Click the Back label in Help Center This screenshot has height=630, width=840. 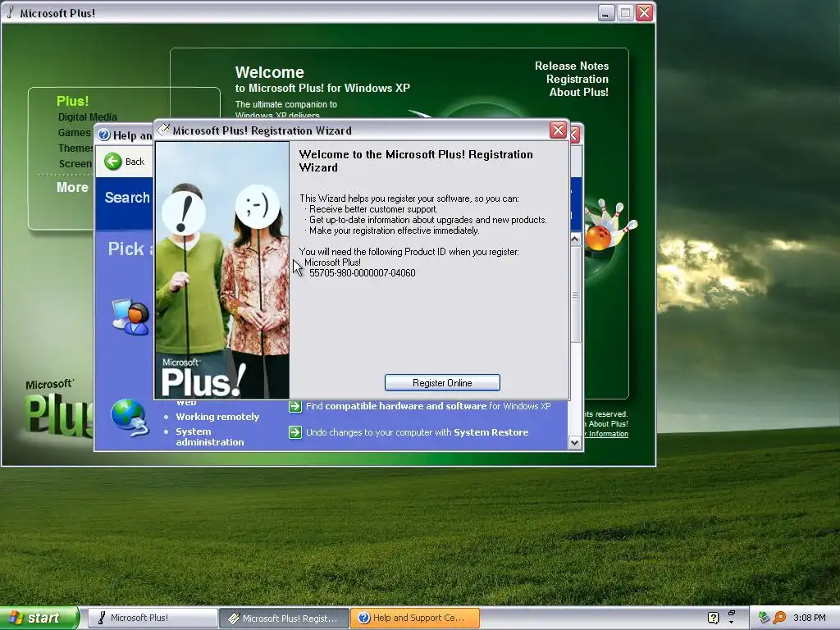(x=135, y=162)
